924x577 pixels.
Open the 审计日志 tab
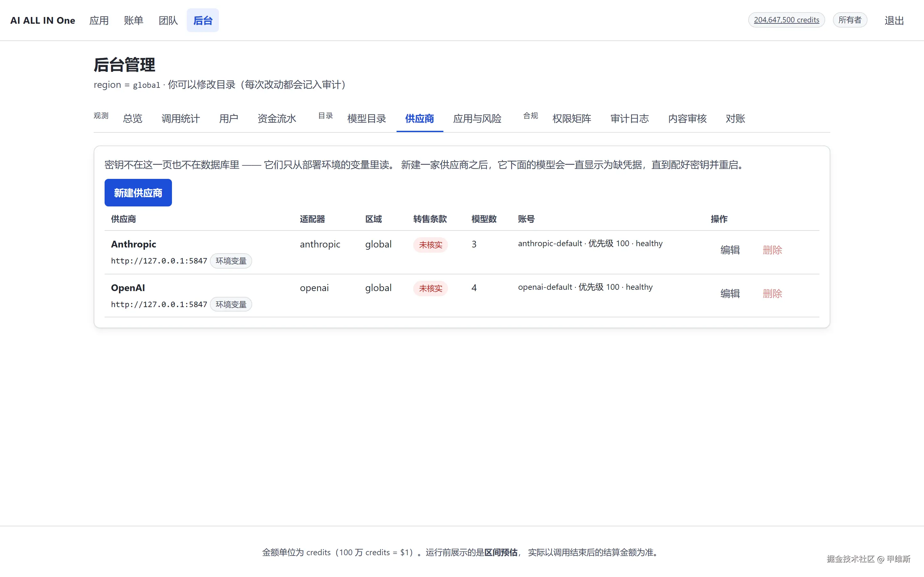pyautogui.click(x=629, y=119)
